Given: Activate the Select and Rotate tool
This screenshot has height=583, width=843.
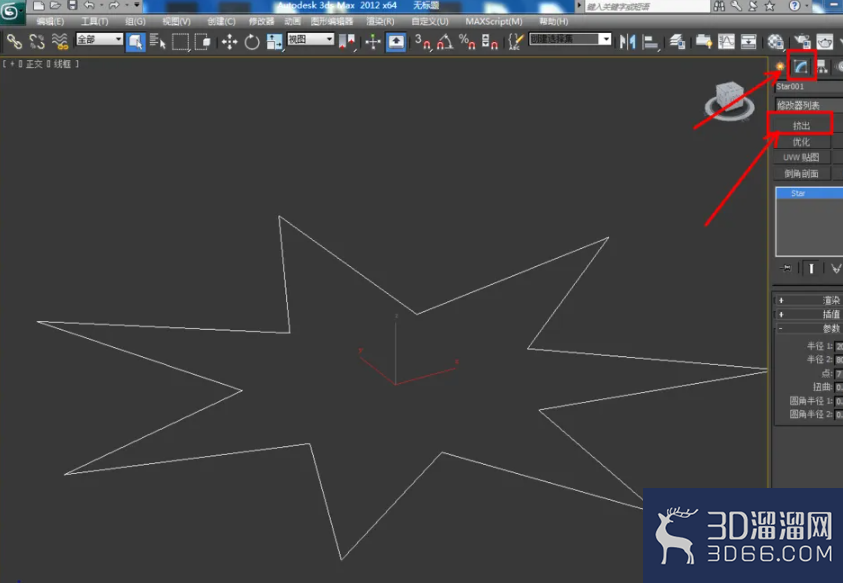Looking at the screenshot, I should 252,41.
